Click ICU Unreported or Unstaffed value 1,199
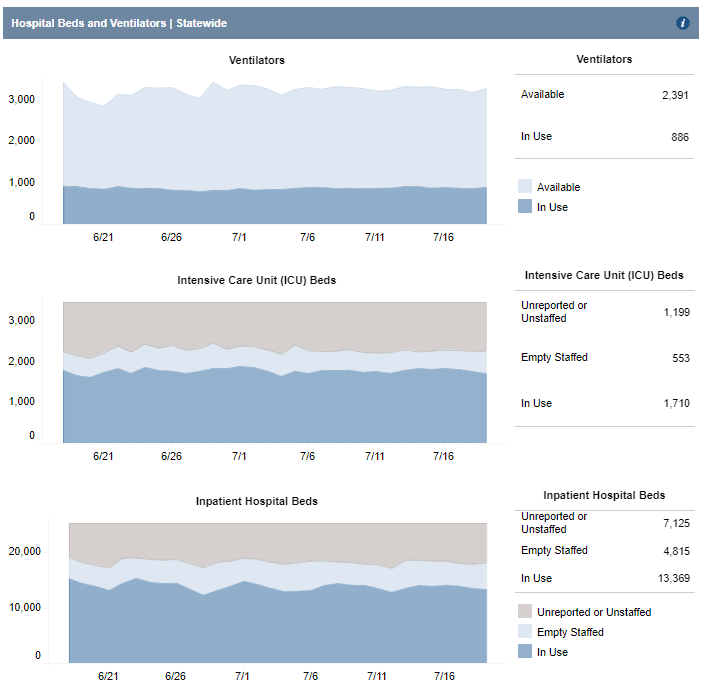 tap(675, 312)
